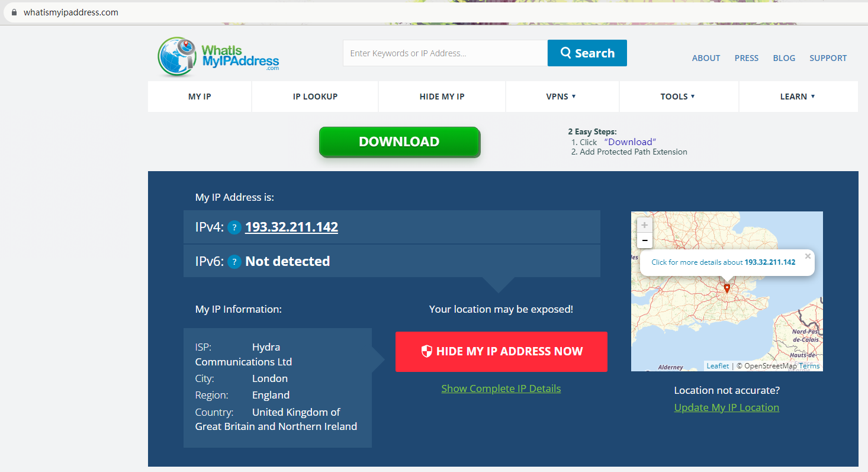Click the IPv6 question mark help icon
Viewport: 868px width, 472px height.
click(x=234, y=262)
